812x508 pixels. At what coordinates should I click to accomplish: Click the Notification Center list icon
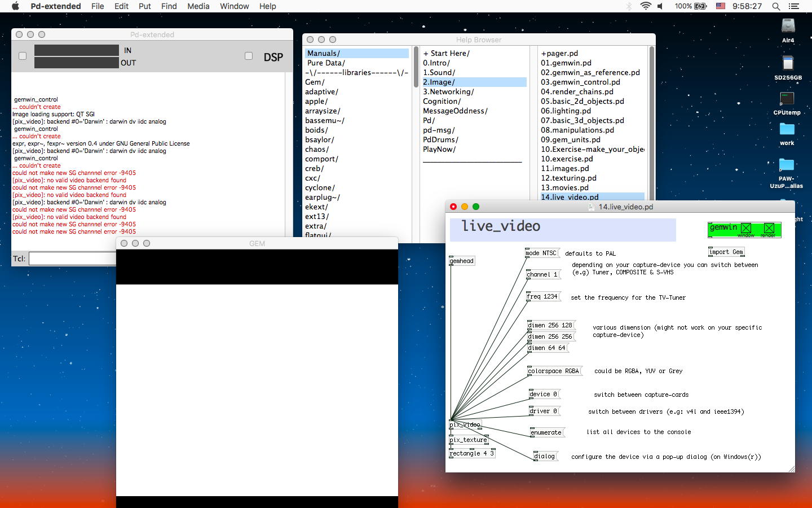point(794,6)
